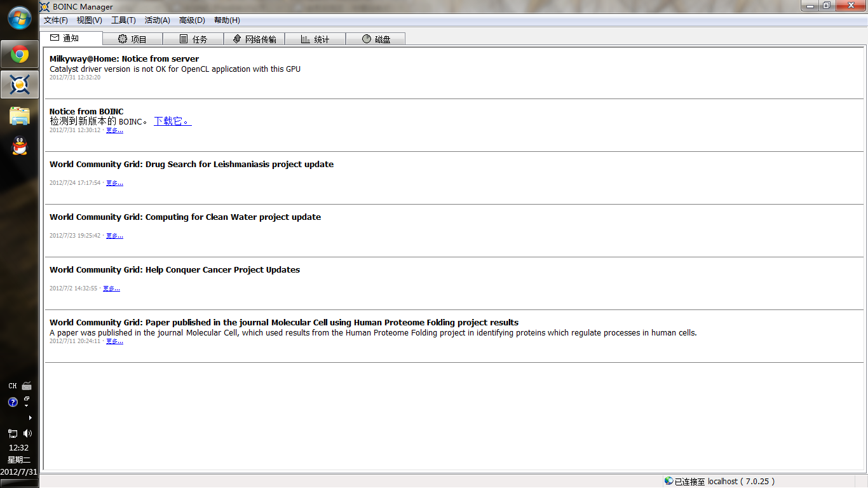Open the network tray icon
The height and width of the screenshot is (488, 868).
[x=13, y=433]
